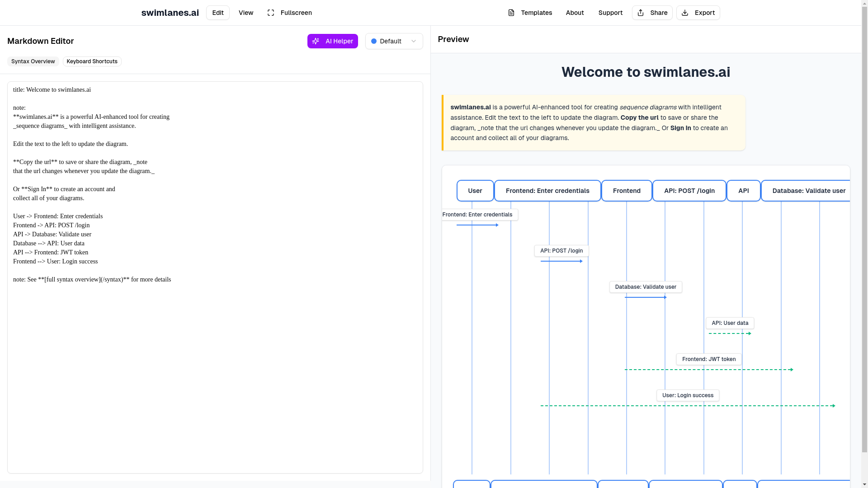
Task: Open the About page
Action: coord(575,13)
